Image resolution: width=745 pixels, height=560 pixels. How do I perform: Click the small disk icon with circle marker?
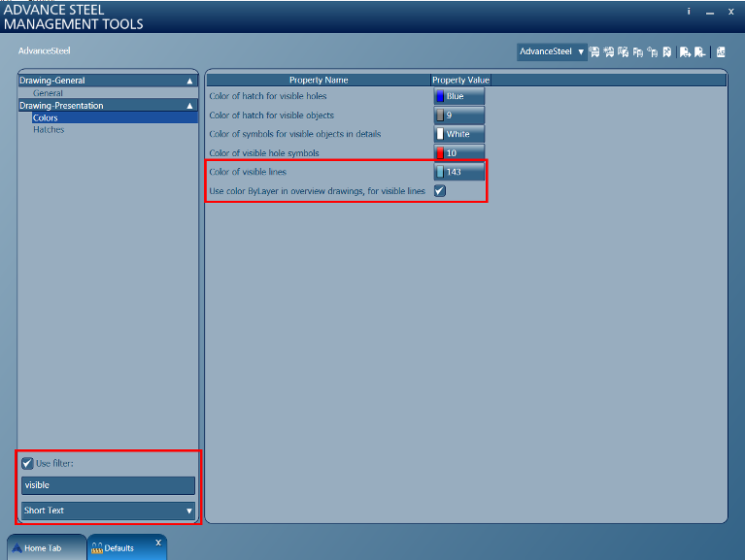click(653, 52)
